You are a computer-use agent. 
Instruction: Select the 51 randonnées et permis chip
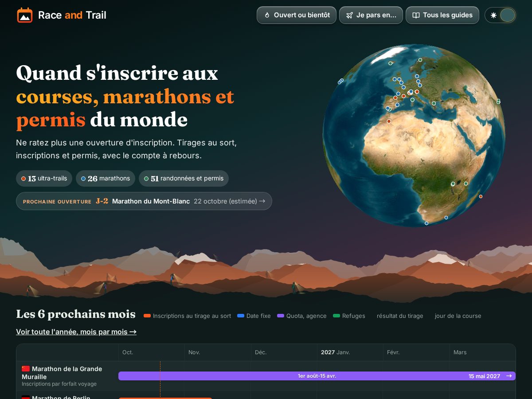point(184,179)
